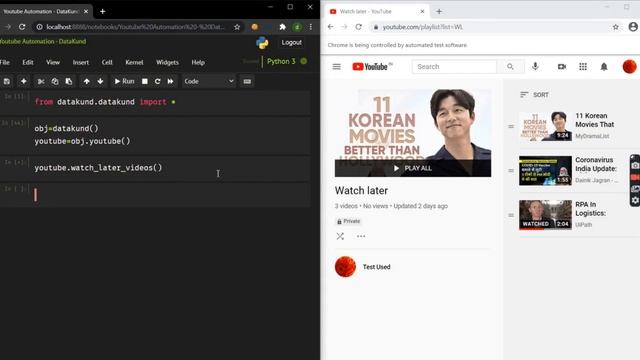Image resolution: width=640 pixels, height=360 pixels.
Task: Copy selected cells icon in Jupyter toolbar
Action: (55, 81)
